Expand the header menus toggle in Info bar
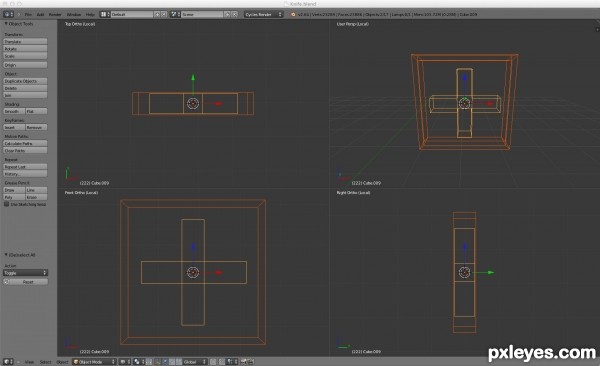 pyautogui.click(x=19, y=14)
